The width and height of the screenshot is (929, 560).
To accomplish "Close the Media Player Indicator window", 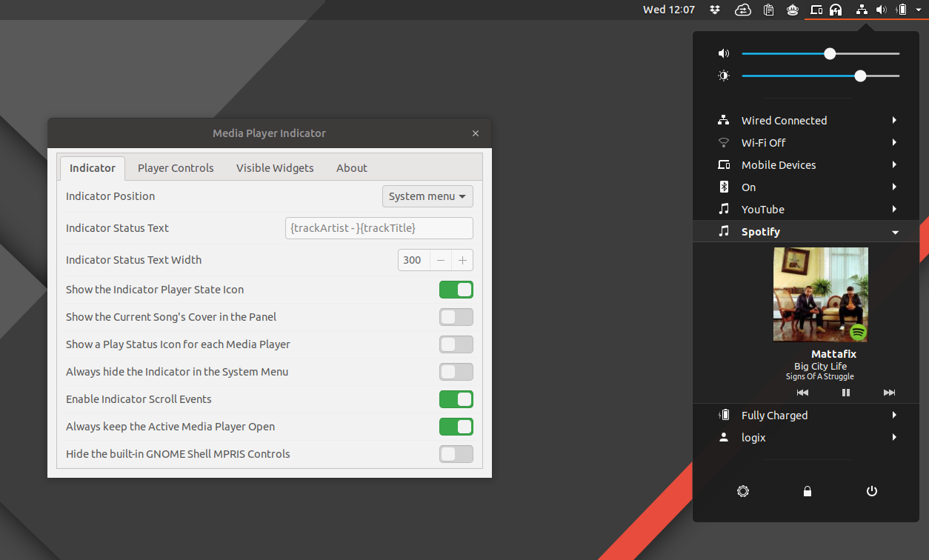I will pos(476,133).
